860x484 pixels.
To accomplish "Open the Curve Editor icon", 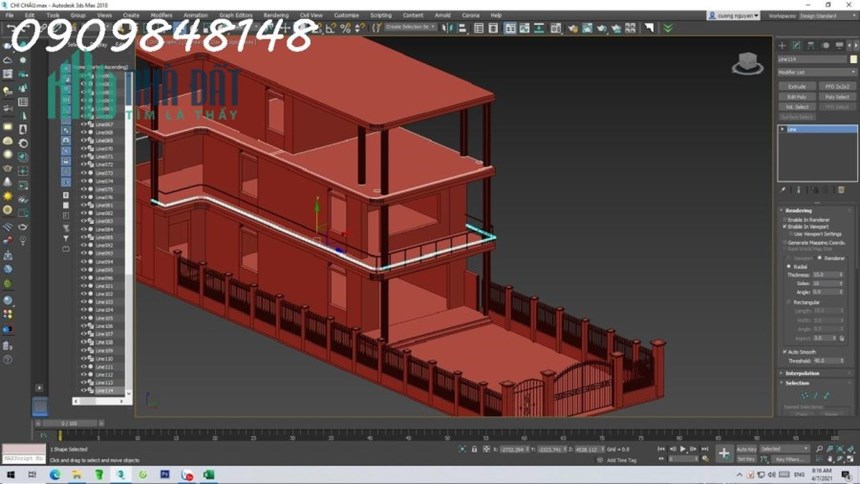I will click(525, 28).
